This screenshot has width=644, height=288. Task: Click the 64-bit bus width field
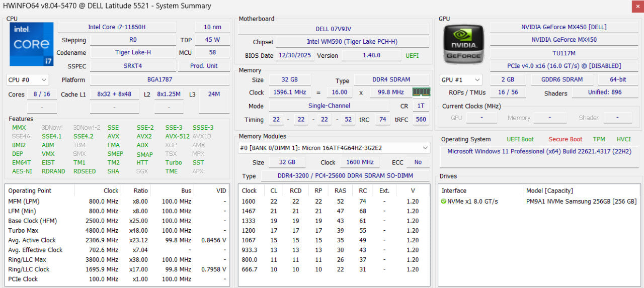tap(617, 80)
